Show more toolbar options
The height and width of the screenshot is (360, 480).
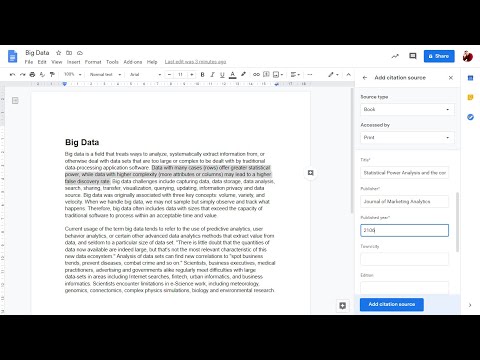pyautogui.click(x=310, y=74)
